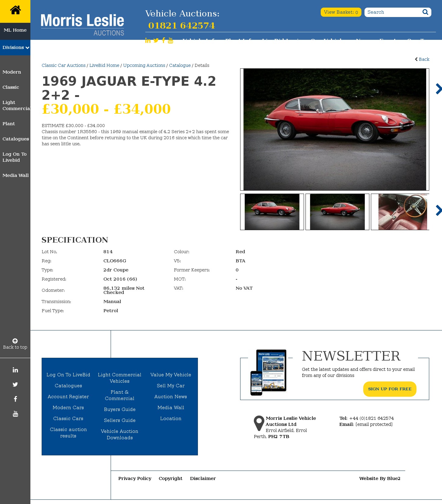Advance thumbnail strip with right arrow
Screen dimensions: 442x504
(439, 210)
